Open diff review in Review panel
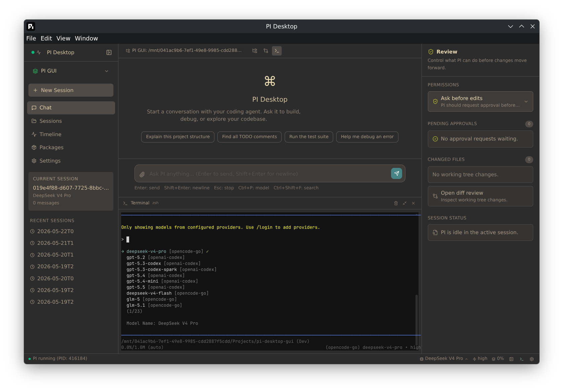Screen dimensions: 563x392 tap(480, 196)
